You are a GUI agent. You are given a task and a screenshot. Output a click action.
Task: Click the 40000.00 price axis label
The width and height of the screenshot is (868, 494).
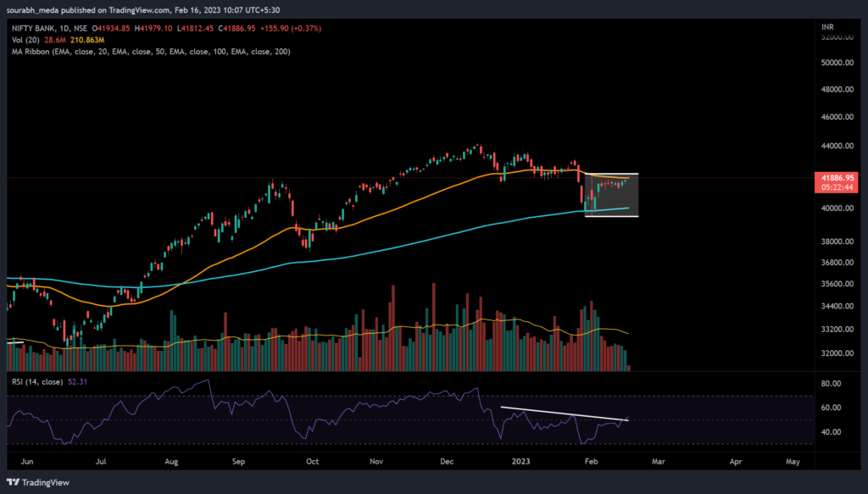pos(837,208)
